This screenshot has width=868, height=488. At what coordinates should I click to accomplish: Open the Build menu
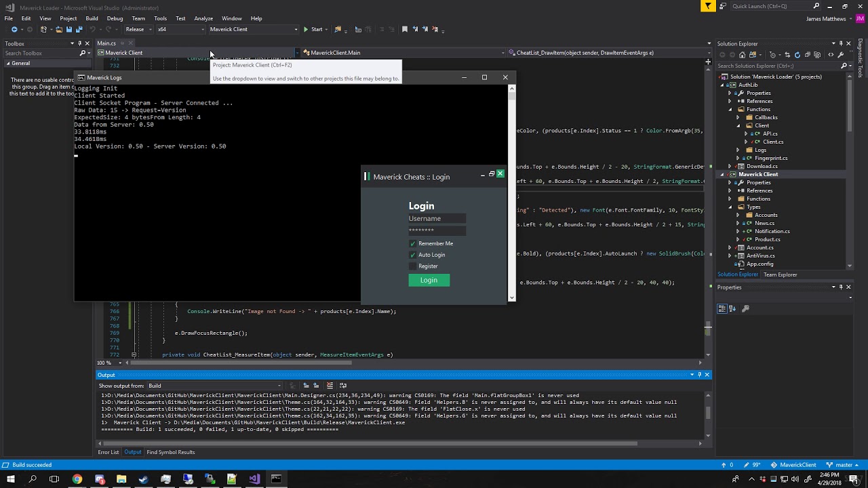92,18
